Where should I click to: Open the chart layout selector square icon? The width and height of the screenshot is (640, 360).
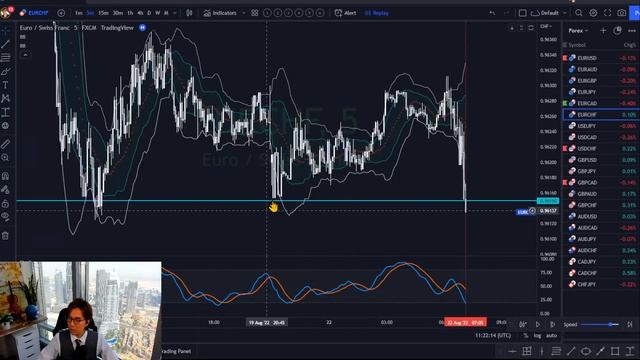522,13
